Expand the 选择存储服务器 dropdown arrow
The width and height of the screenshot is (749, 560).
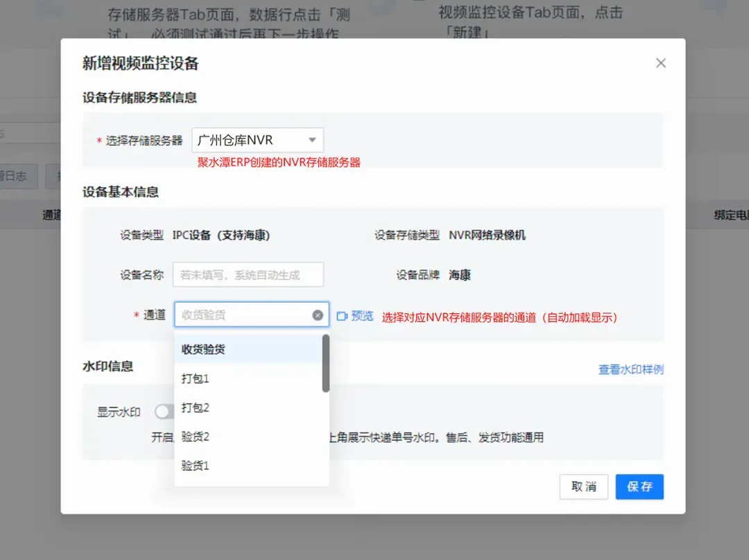point(312,140)
